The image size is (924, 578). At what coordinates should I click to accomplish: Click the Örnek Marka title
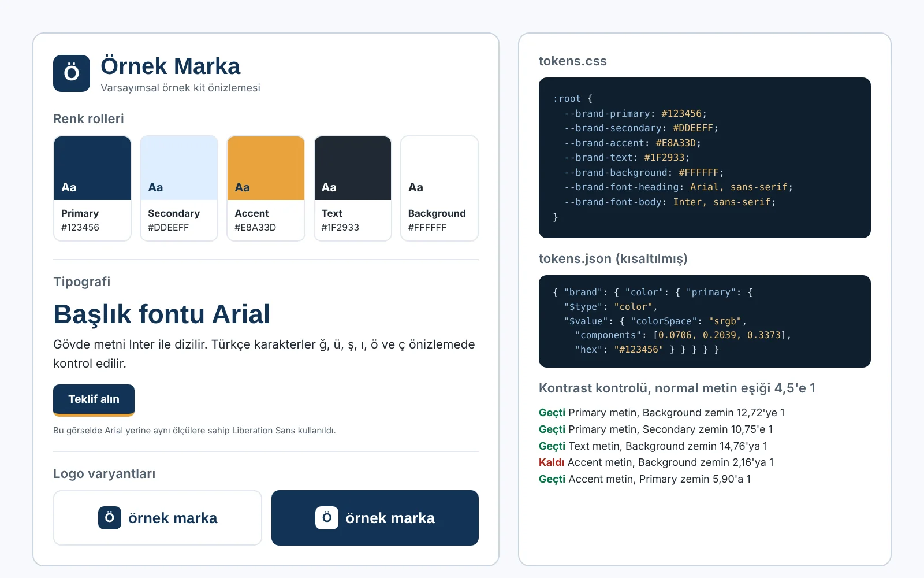[x=170, y=66]
